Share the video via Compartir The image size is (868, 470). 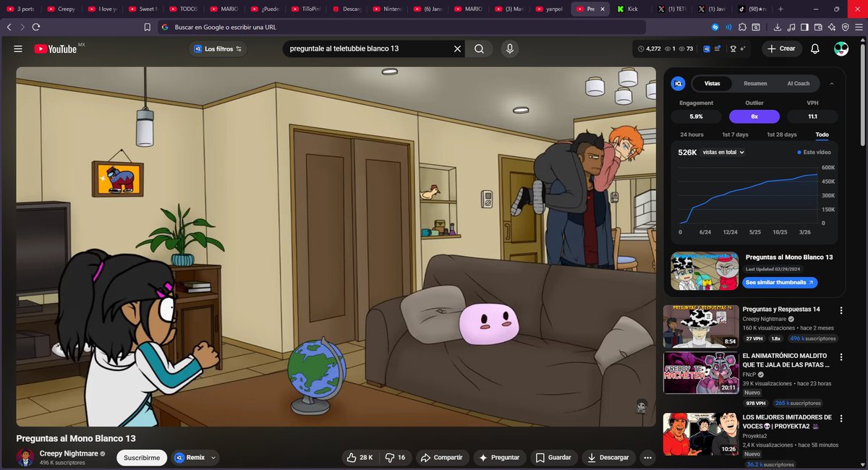442,457
